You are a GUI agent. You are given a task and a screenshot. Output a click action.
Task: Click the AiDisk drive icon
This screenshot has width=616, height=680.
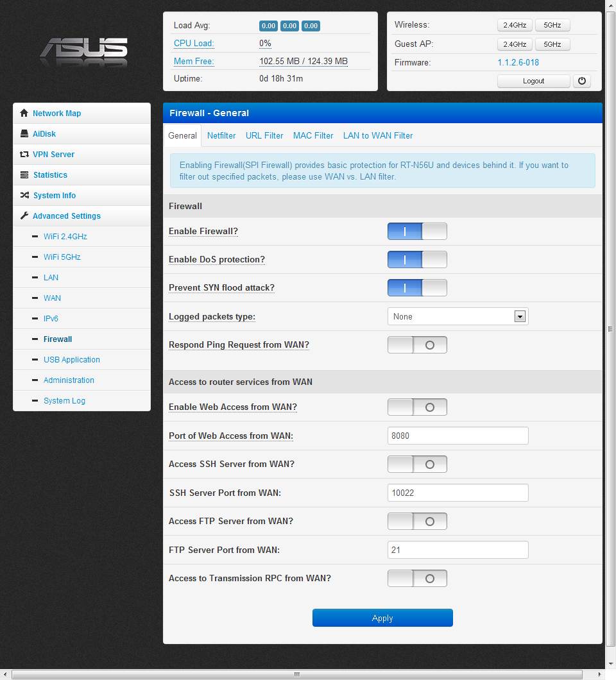[24, 134]
